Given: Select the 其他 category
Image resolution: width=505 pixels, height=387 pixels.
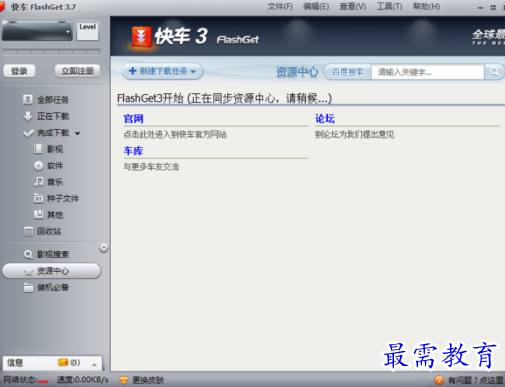Looking at the screenshot, I should tap(55, 215).
